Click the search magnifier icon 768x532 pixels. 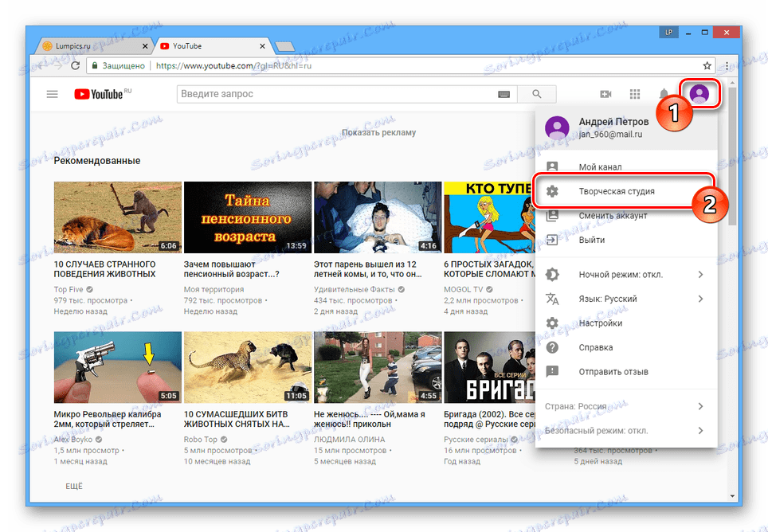click(x=536, y=93)
